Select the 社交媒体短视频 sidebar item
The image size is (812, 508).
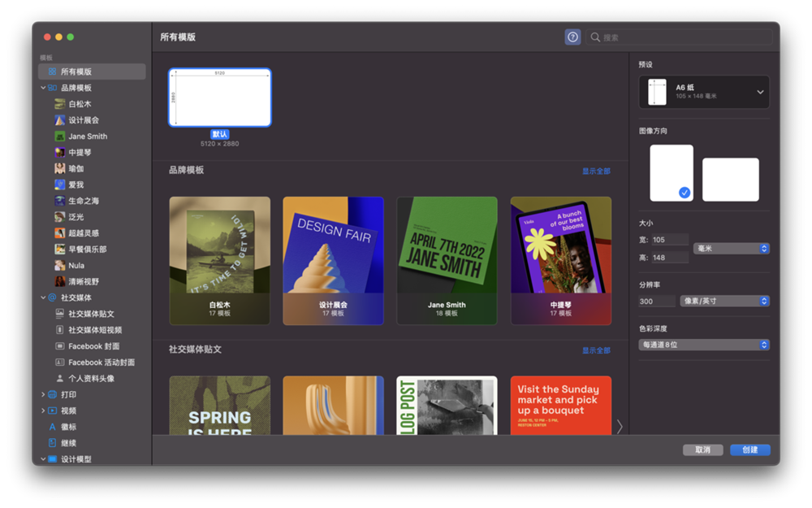click(95, 330)
